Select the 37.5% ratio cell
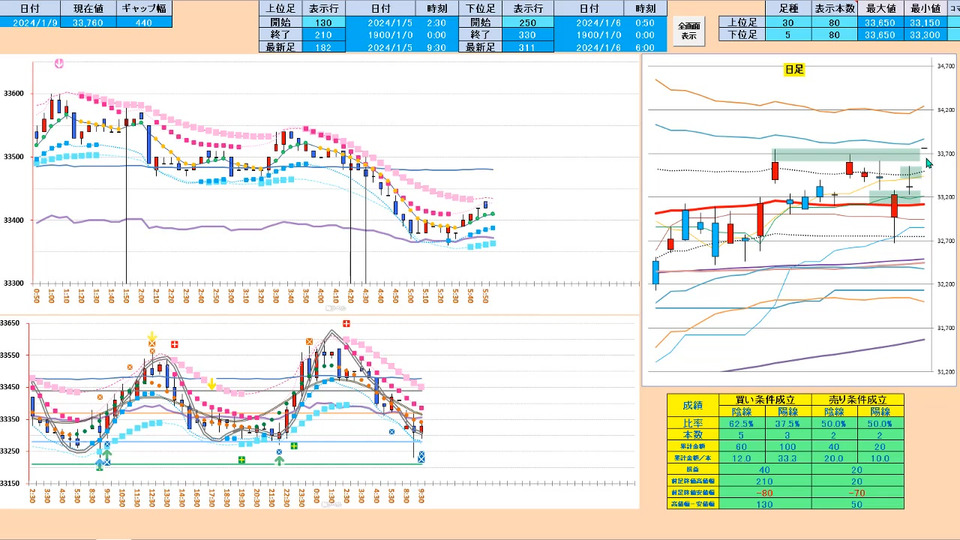The height and width of the screenshot is (540, 960). pos(788,423)
